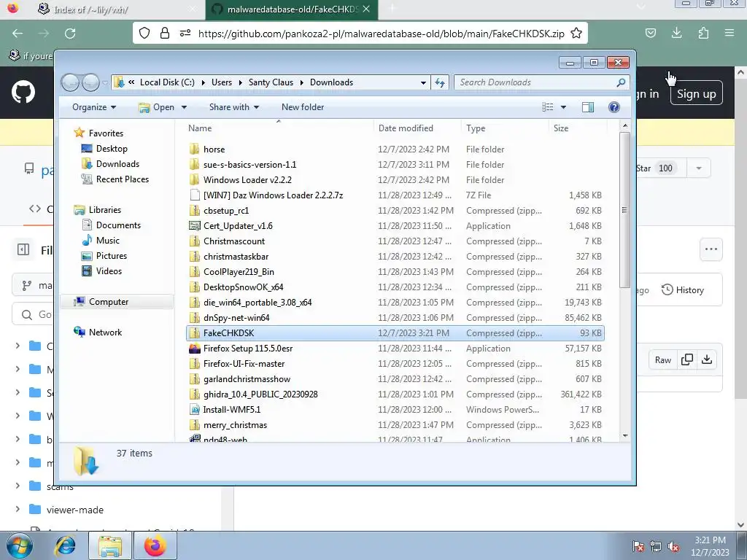Select Desktop under Favorites
This screenshot has height=560, width=747.
tap(112, 149)
